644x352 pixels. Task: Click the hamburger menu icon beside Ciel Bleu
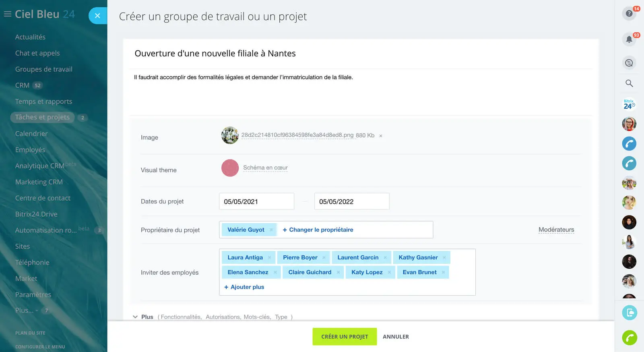(x=7, y=14)
